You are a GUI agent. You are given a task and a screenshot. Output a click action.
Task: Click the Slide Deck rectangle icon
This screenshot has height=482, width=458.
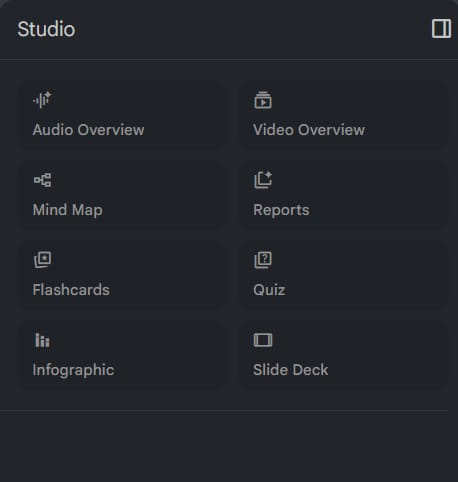(263, 340)
